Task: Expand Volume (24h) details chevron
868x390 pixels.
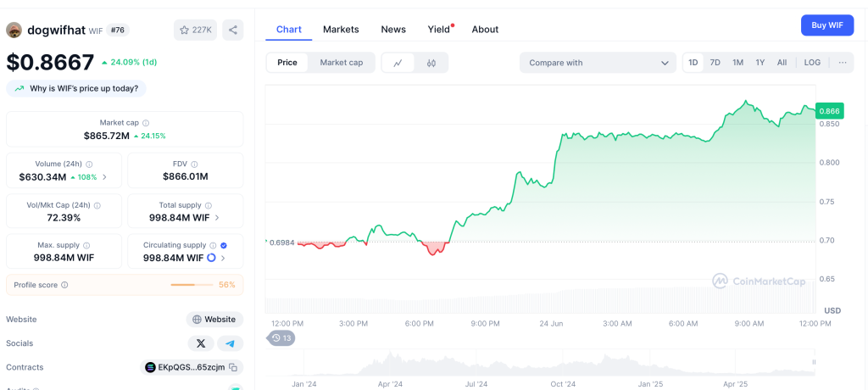Action: (x=105, y=177)
